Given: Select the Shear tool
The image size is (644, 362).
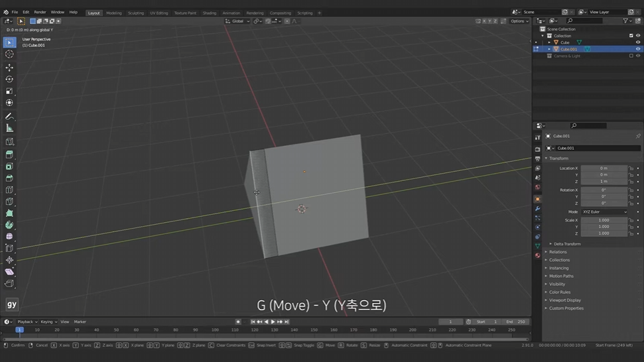Looking at the screenshot, I should [x=9, y=272].
